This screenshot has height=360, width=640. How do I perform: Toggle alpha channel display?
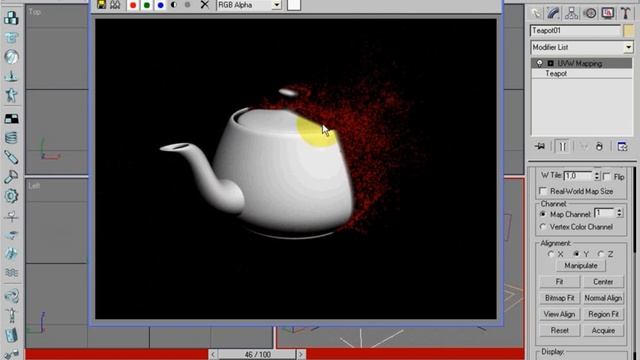coord(174,5)
